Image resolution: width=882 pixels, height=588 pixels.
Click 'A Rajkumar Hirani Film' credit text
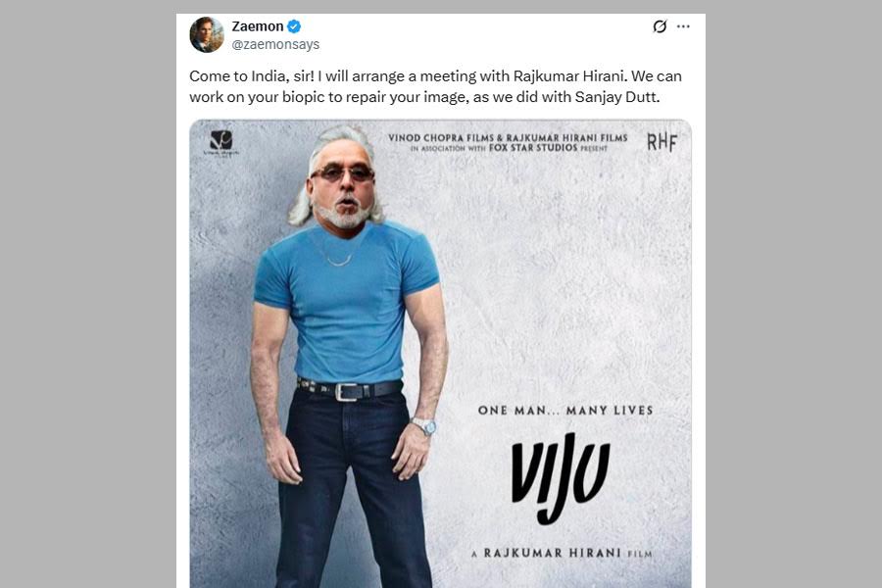pos(562,553)
